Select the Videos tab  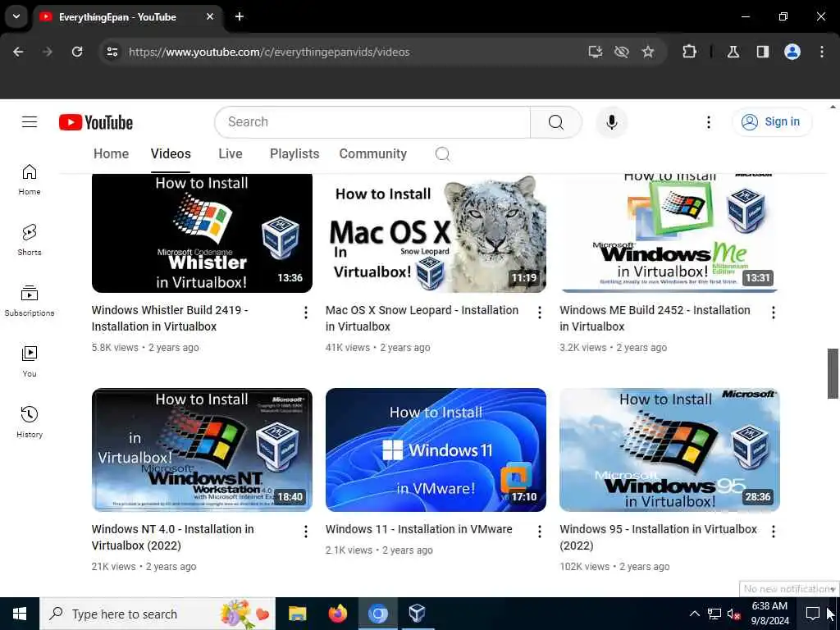pos(171,153)
